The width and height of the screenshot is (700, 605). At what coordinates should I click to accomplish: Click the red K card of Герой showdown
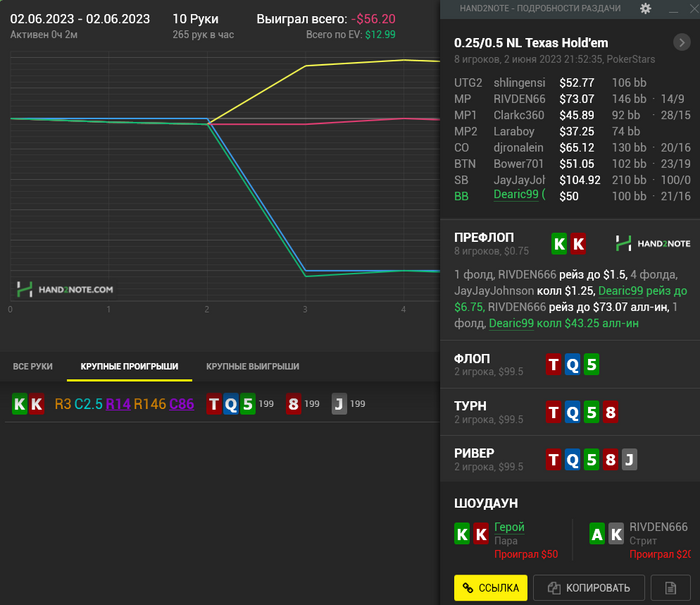[481, 534]
